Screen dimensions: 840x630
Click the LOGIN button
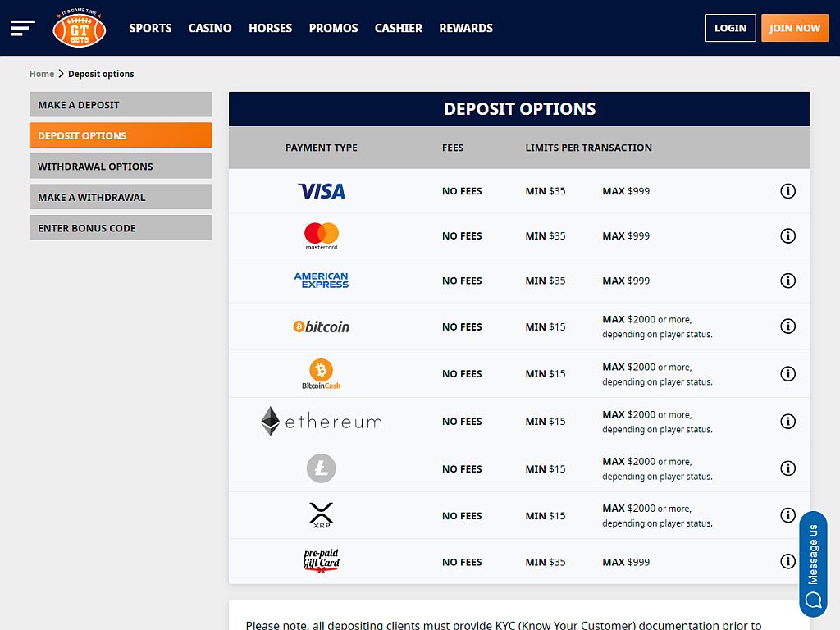point(730,27)
